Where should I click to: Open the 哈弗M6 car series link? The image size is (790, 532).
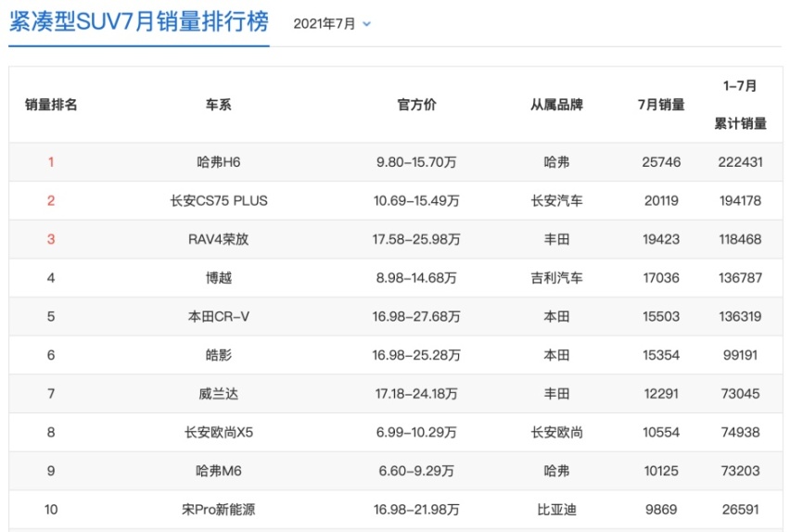point(218,471)
